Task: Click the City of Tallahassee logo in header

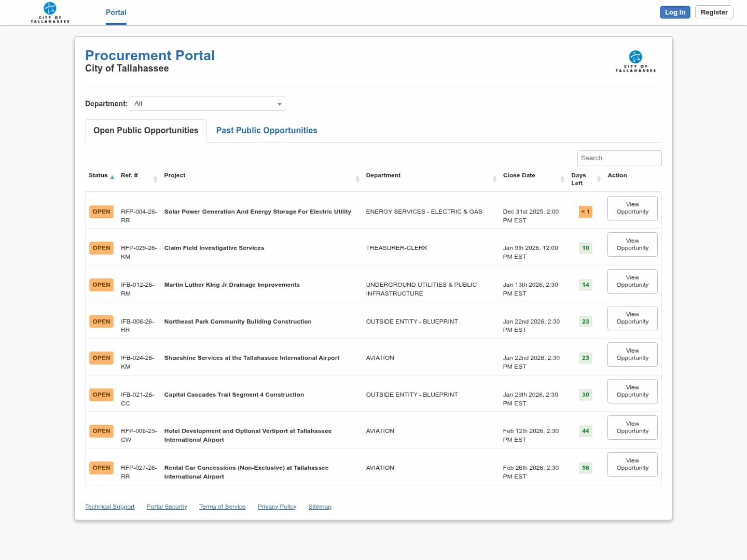Action: coord(50,12)
